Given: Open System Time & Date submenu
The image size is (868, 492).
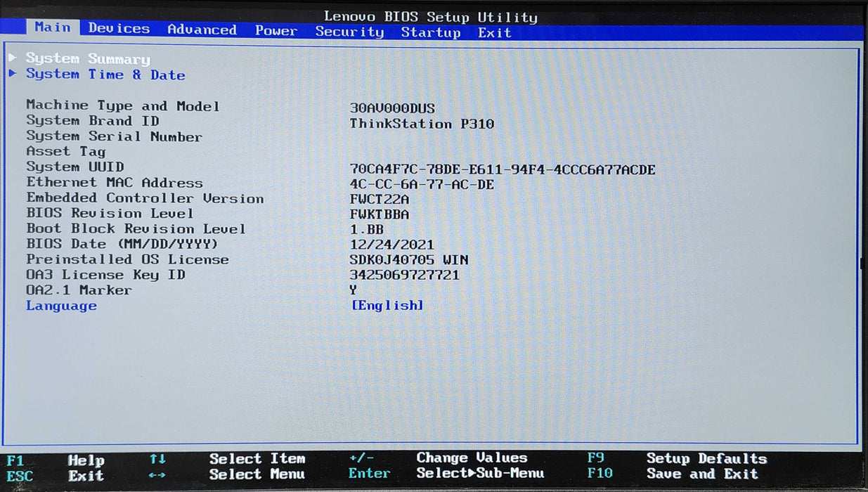Looking at the screenshot, I should (x=105, y=75).
